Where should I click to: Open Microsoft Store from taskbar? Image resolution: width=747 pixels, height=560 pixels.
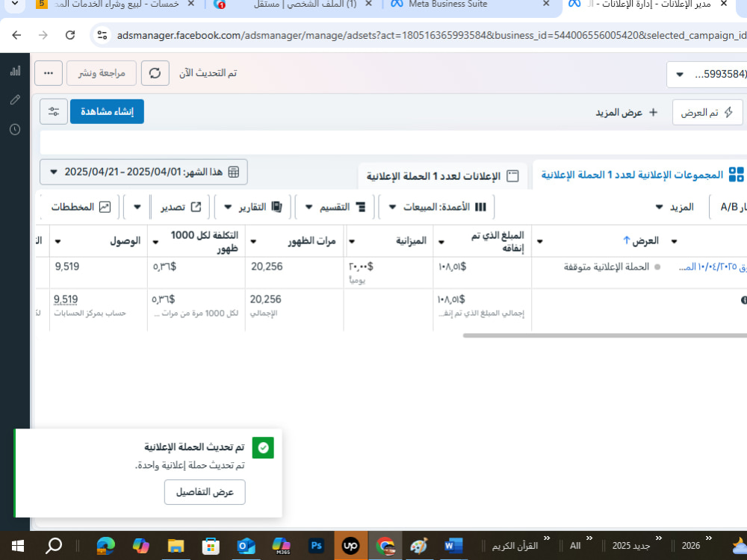211,546
